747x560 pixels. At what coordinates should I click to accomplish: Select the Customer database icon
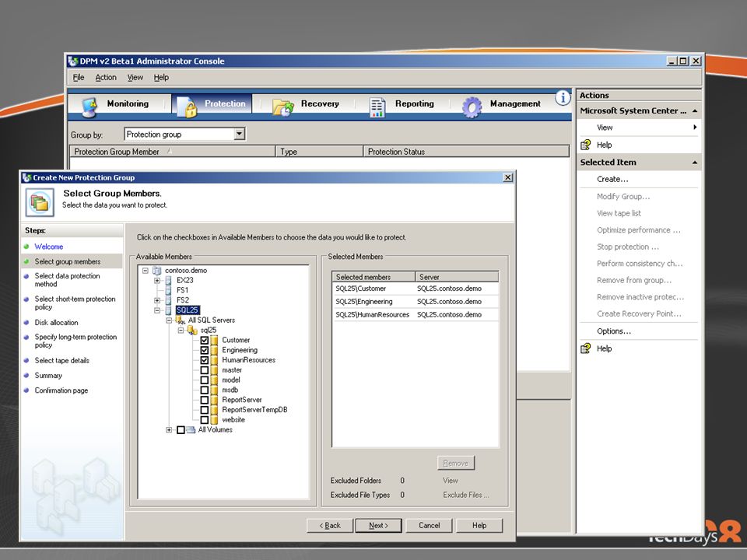(215, 341)
